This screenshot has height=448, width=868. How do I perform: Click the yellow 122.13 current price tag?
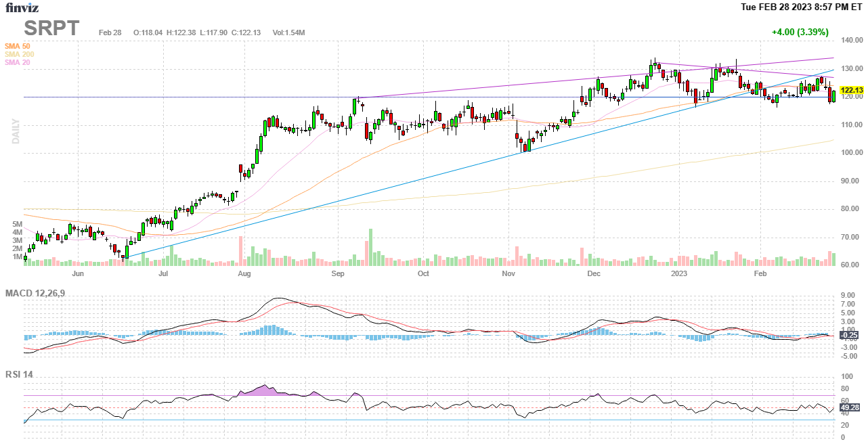pyautogui.click(x=851, y=91)
